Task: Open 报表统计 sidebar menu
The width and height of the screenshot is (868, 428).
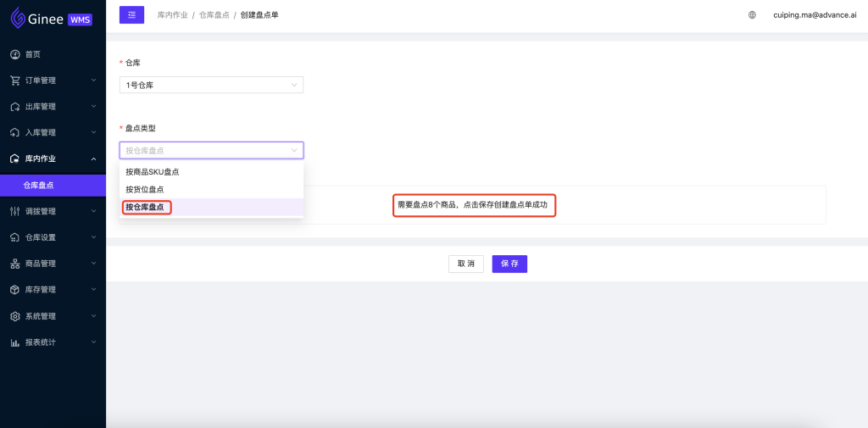Action: pos(53,342)
